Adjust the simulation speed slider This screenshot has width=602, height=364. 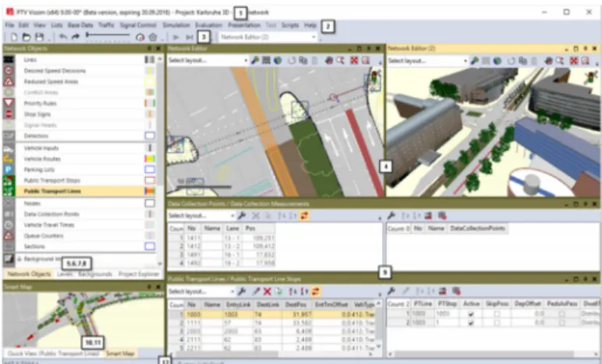click(108, 35)
